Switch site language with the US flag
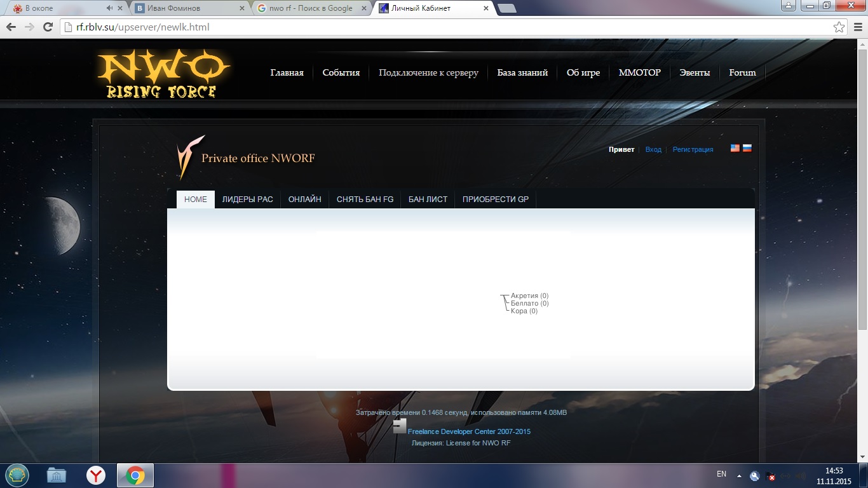 tap(735, 148)
